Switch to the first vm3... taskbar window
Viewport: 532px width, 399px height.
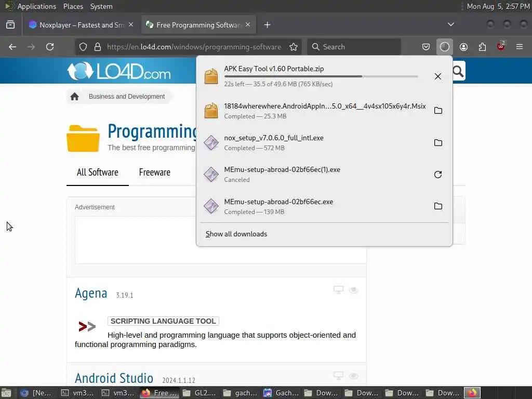click(79, 393)
